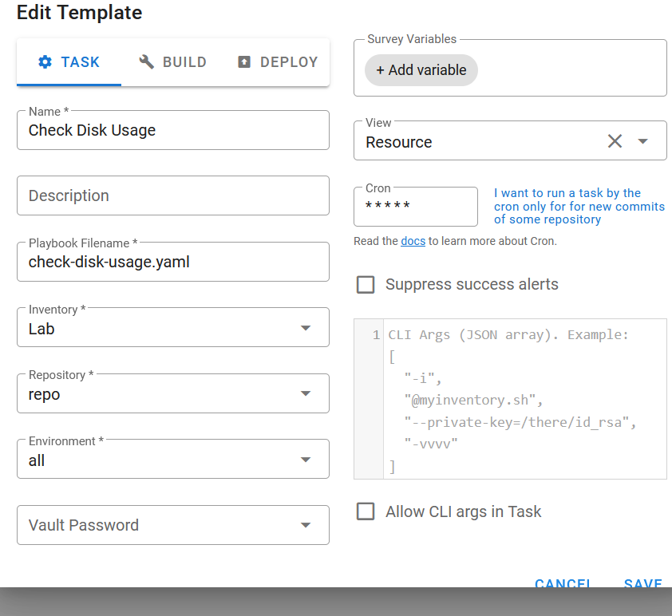
Task: Clear the View field with X icon
Action: point(615,141)
